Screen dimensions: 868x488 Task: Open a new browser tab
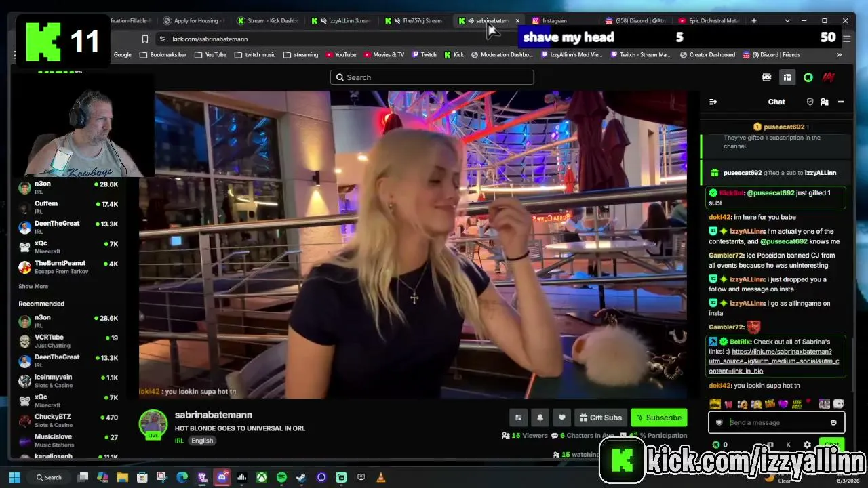[x=754, y=20]
